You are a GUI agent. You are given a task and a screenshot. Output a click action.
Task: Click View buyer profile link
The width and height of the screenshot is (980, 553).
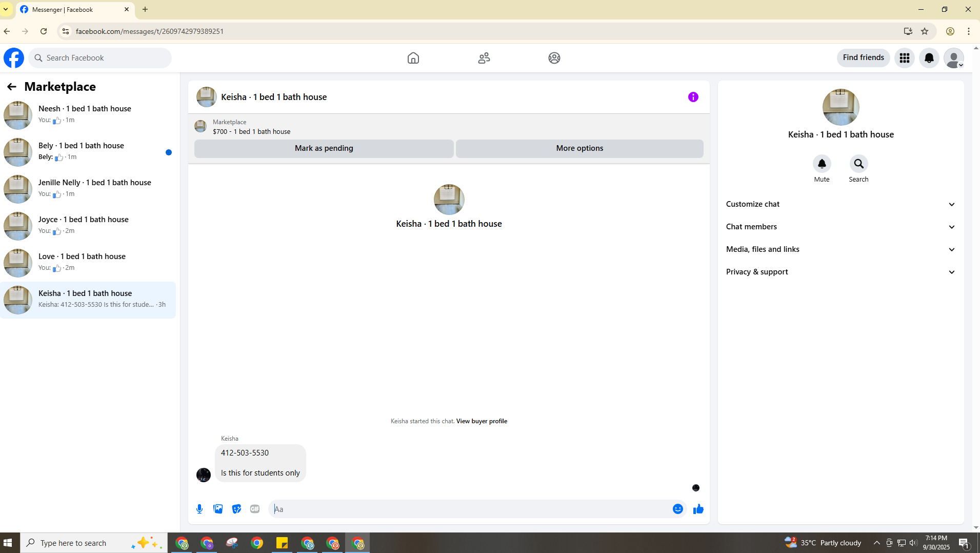[482, 421]
